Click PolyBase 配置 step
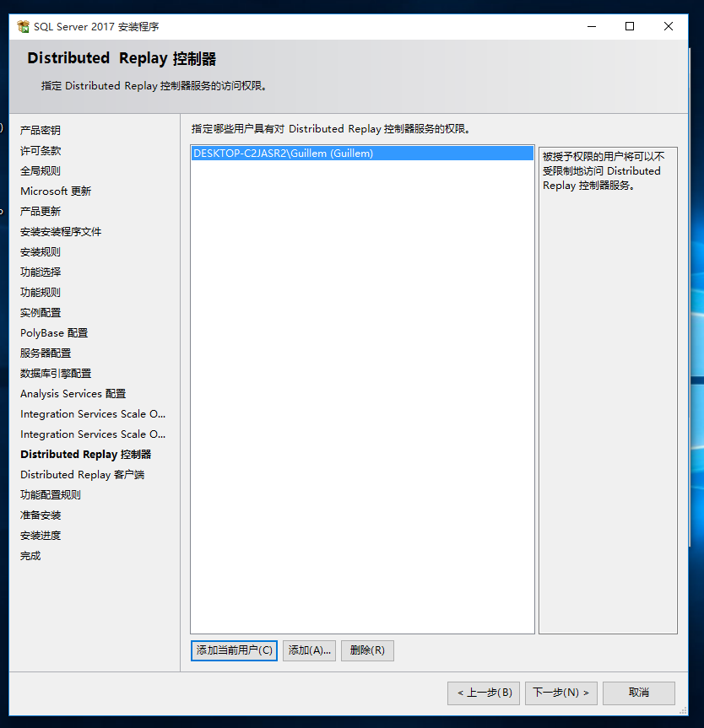The width and height of the screenshot is (704, 728). coord(54,333)
